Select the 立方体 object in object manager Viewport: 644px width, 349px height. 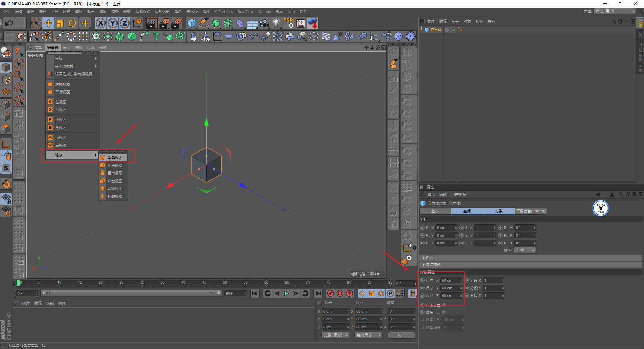[x=436, y=30]
